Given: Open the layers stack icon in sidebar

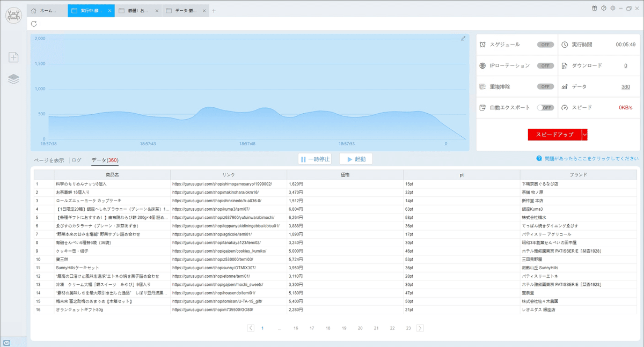Looking at the screenshot, I should [x=13, y=79].
